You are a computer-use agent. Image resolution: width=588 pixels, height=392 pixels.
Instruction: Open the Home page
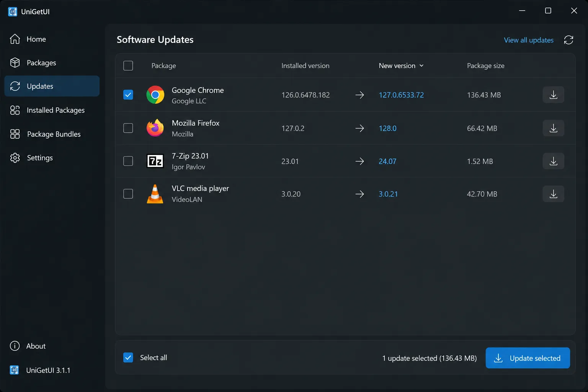pos(52,39)
